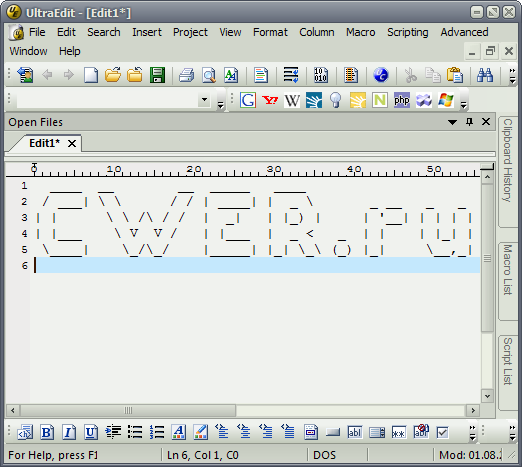Expand the empty toolbar combo box dropdown
522x467 pixels.
(204, 99)
